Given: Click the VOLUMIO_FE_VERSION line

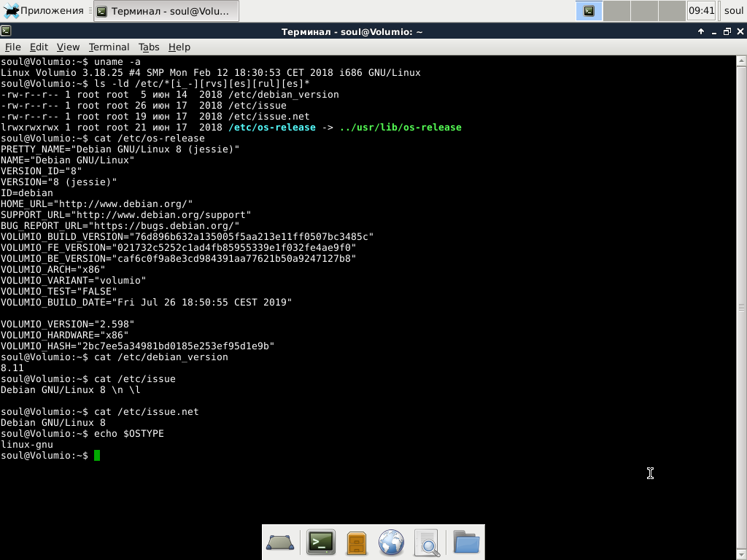Looking at the screenshot, I should (178, 248).
